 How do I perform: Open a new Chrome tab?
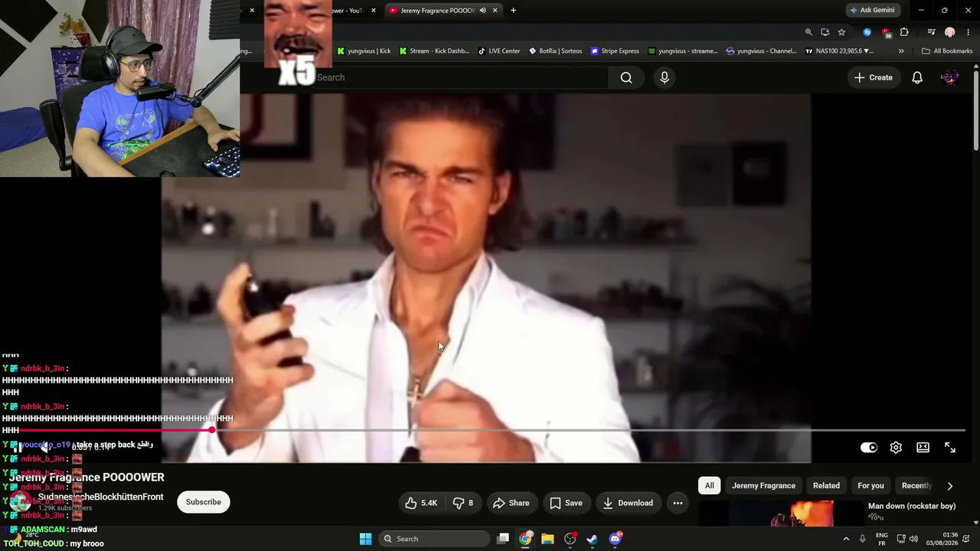click(x=513, y=10)
